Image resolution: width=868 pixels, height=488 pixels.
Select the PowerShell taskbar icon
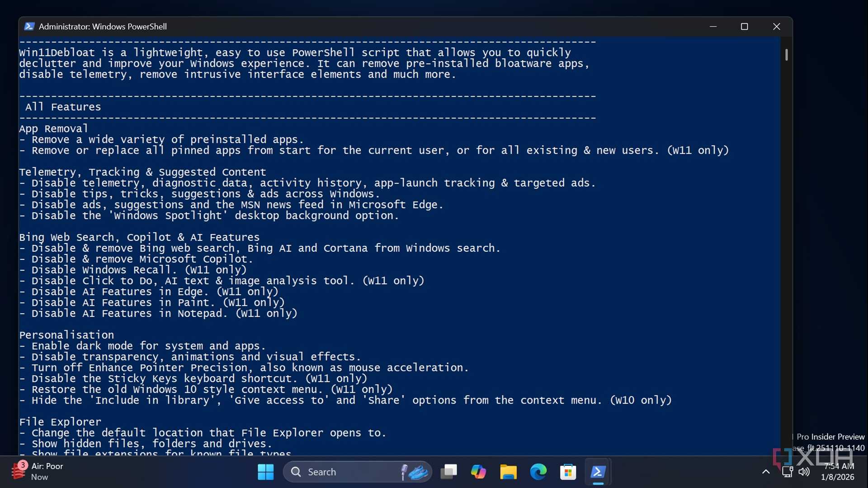[598, 472]
